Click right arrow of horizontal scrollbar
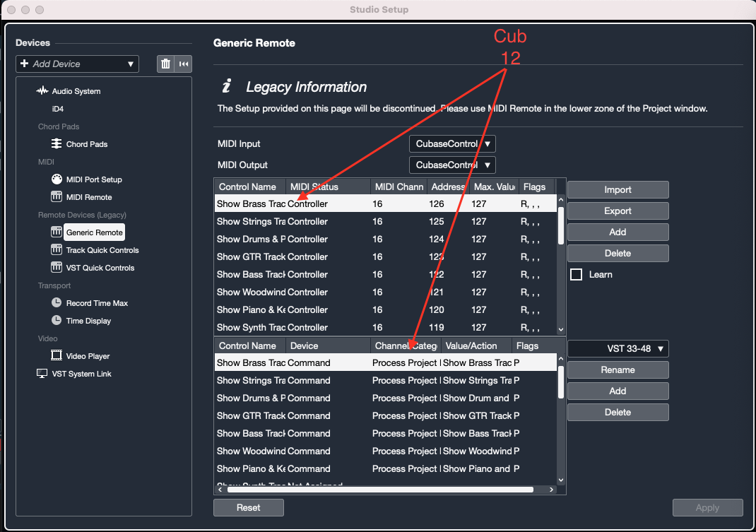The height and width of the screenshot is (532, 756). [551, 490]
